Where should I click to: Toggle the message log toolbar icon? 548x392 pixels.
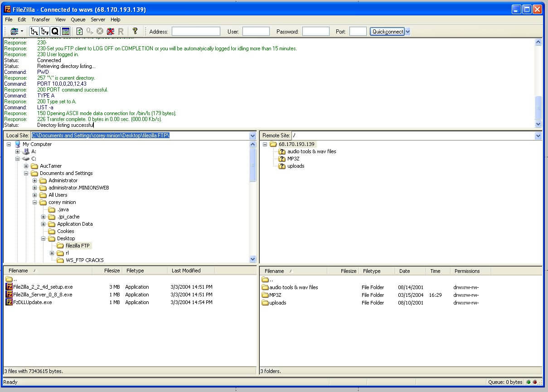pyautogui.click(x=66, y=31)
